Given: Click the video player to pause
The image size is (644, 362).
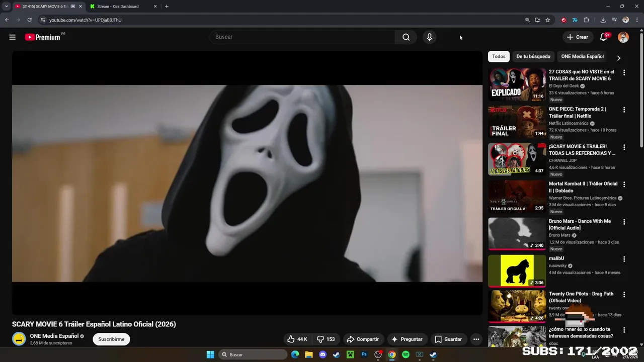Looking at the screenshot, I should click(x=247, y=183).
